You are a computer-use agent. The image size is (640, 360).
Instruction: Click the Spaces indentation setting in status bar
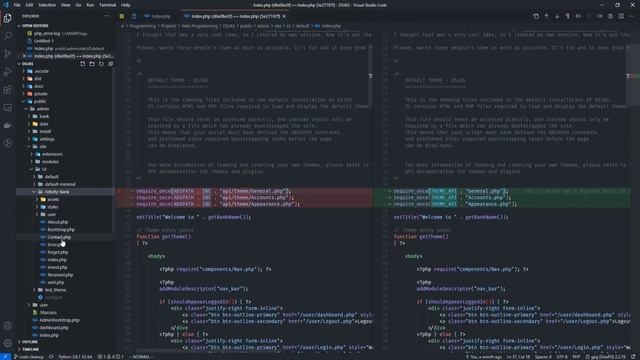(543, 357)
